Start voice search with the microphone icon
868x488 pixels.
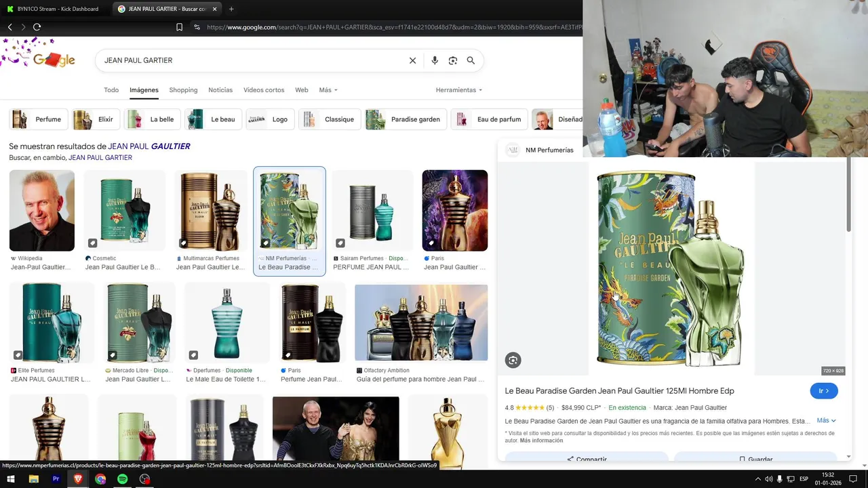click(x=435, y=60)
